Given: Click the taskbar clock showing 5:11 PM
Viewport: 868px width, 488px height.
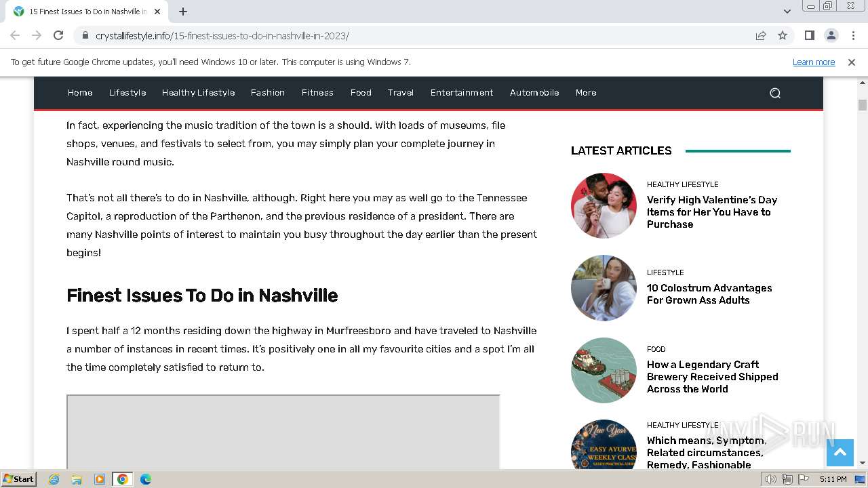Looking at the screenshot, I should coord(833,479).
